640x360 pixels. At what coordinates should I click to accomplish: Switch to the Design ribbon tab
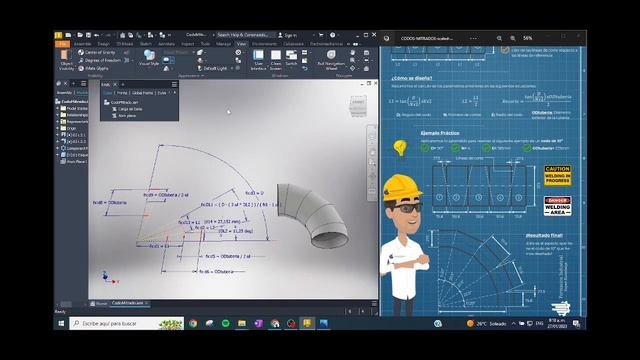[104, 44]
